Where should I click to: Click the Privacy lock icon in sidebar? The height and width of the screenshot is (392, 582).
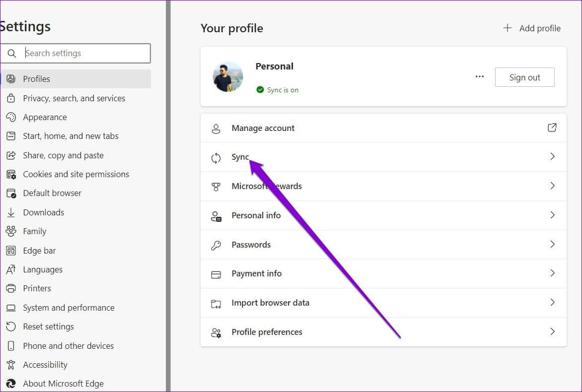tap(11, 98)
